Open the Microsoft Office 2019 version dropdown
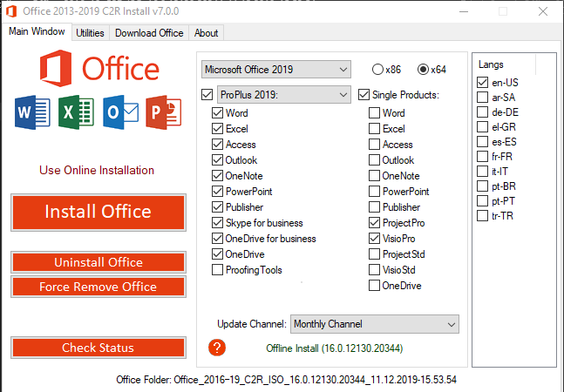Viewport: 564px width, 392px height. coord(275,70)
